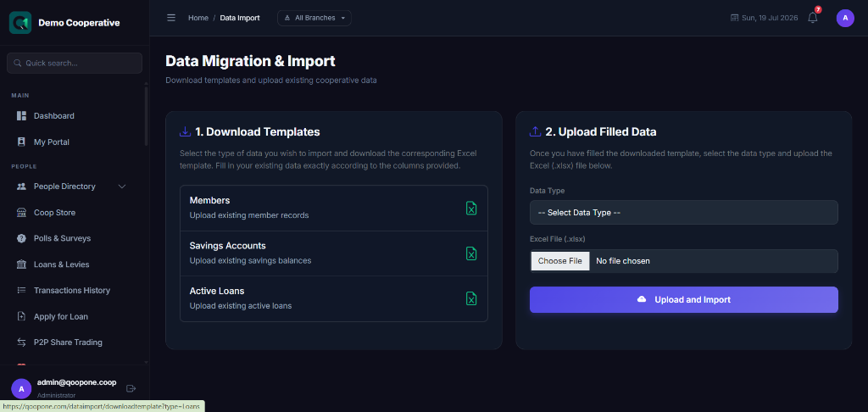Click the Dashboard sidebar icon
This screenshot has height=412, width=868.
[21, 116]
